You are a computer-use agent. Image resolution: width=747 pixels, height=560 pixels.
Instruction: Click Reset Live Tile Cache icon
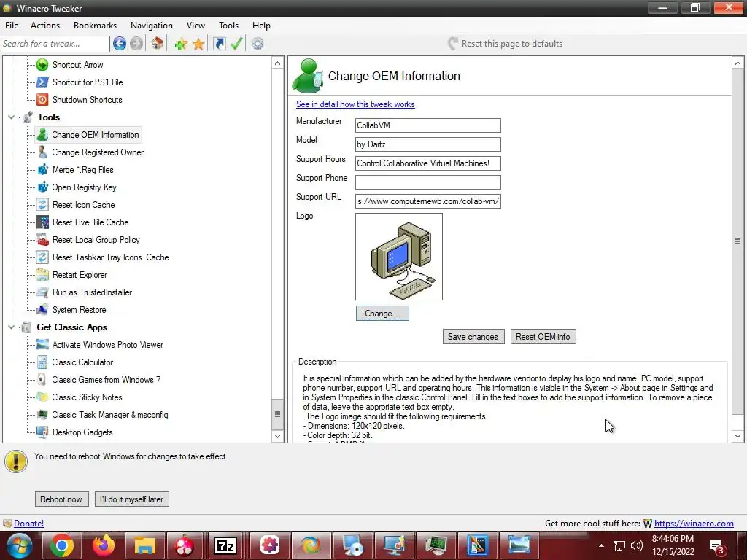click(42, 222)
